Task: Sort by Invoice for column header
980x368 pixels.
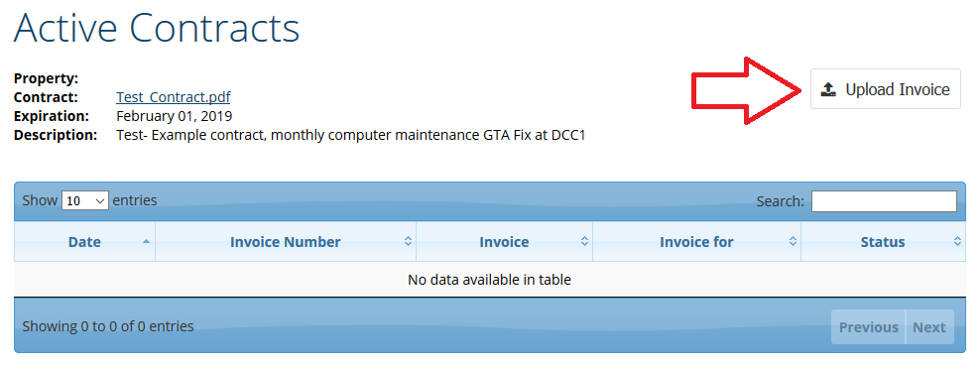Action: coord(696,242)
